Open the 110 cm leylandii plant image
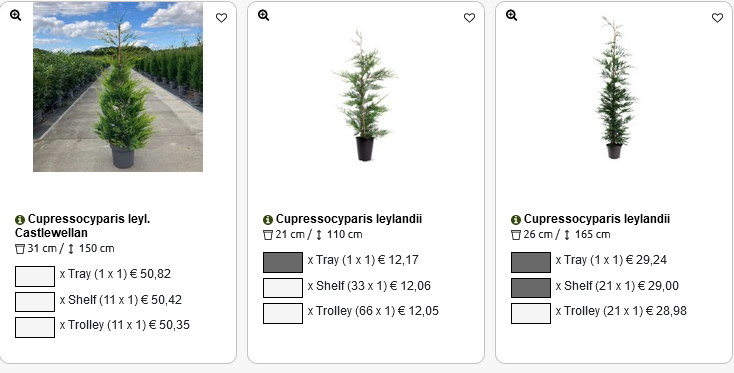This screenshot has height=373, width=734. click(364, 96)
